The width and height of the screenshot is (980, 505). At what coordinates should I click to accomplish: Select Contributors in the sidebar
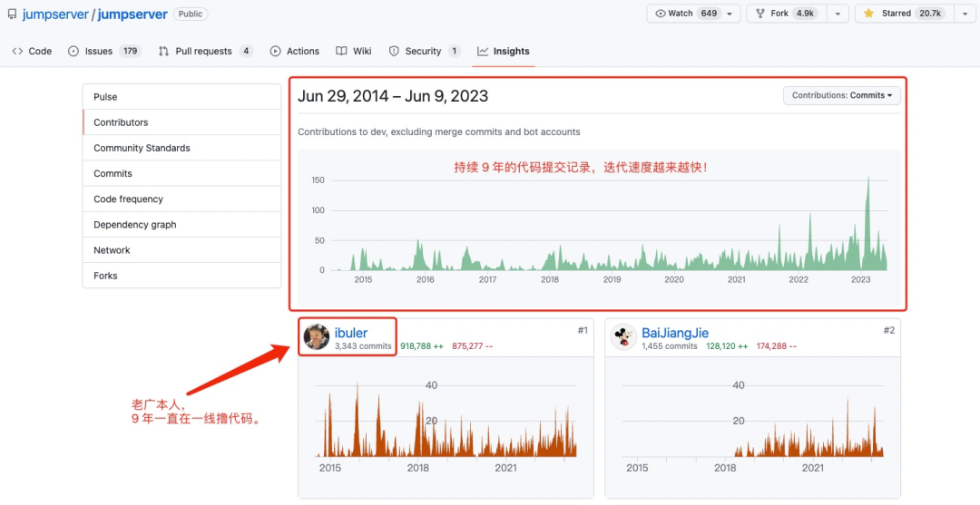click(181, 122)
